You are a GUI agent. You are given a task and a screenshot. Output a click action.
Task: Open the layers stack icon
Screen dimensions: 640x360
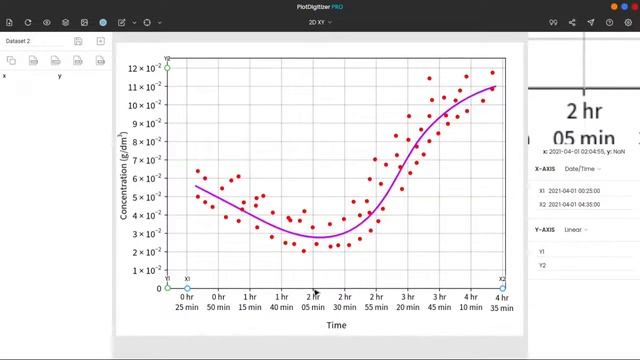65,22
